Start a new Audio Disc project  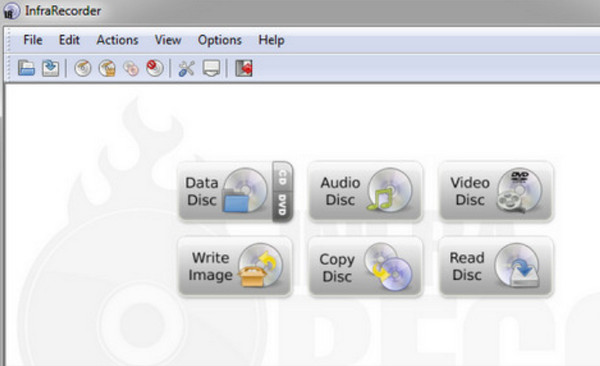365,192
